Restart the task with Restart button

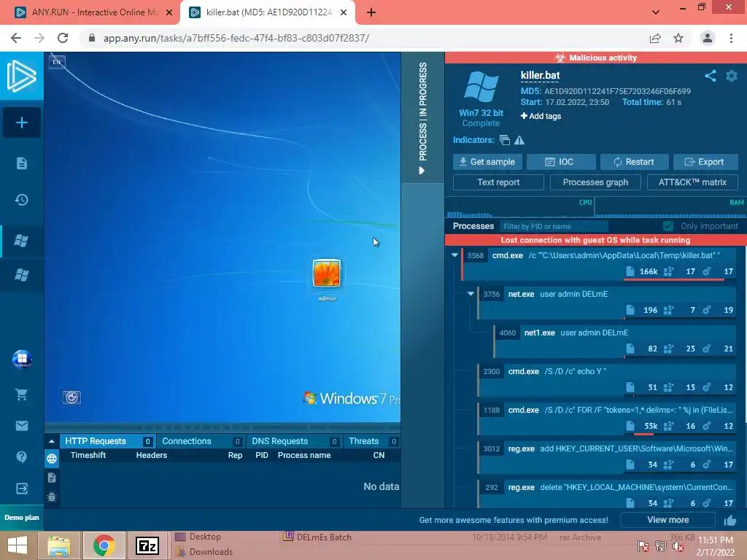click(x=634, y=162)
